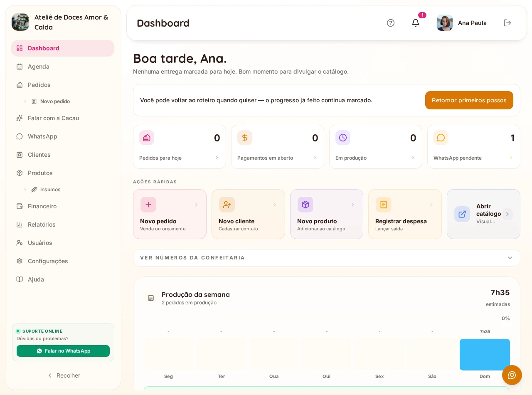Expand Ver números da confeitaria section
This screenshot has height=395, width=532.
[x=327, y=258]
